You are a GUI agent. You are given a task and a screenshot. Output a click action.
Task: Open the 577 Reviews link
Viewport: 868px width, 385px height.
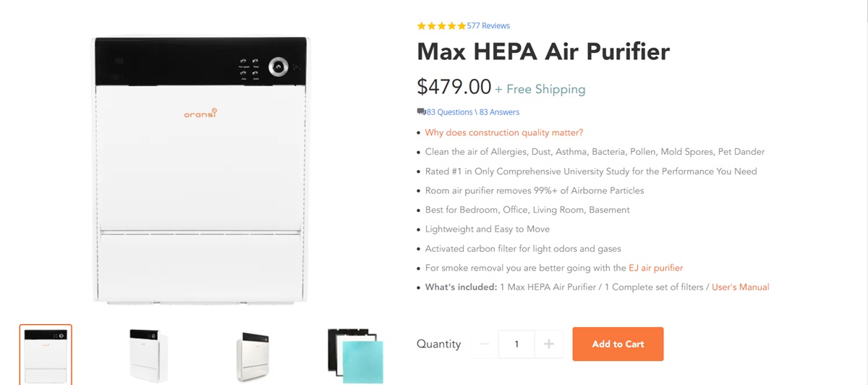pyautogui.click(x=488, y=26)
